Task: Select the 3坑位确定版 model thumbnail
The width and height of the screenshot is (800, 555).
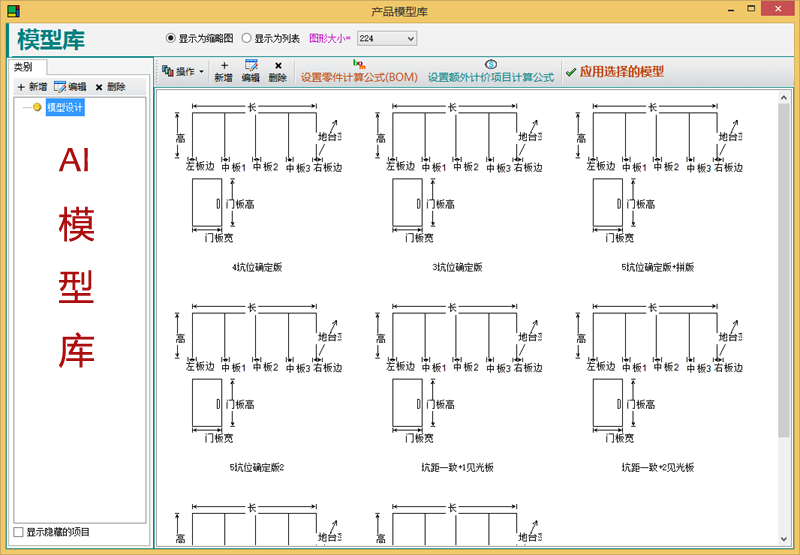Action: click(458, 173)
